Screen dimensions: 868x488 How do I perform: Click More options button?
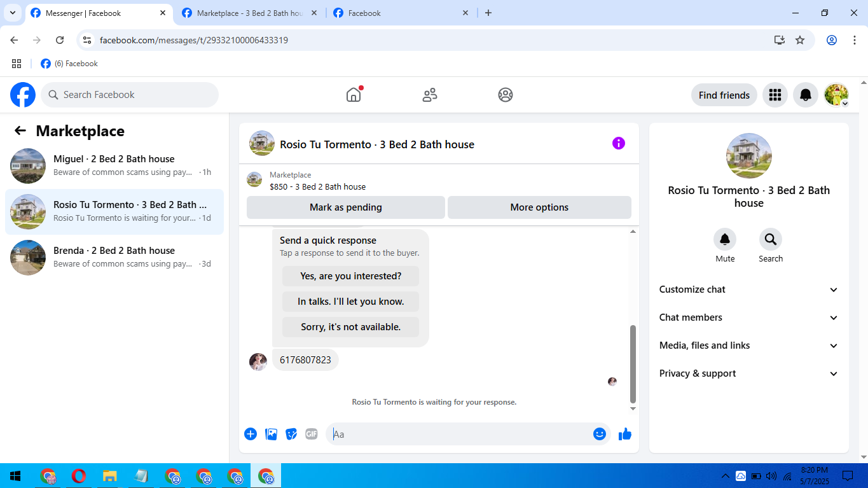coord(539,207)
